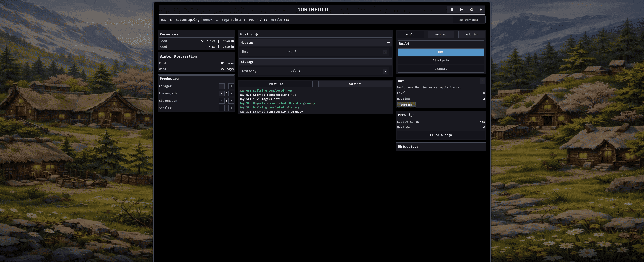Select Stockpile in the Build list
This screenshot has height=262, width=644.
[x=441, y=60]
